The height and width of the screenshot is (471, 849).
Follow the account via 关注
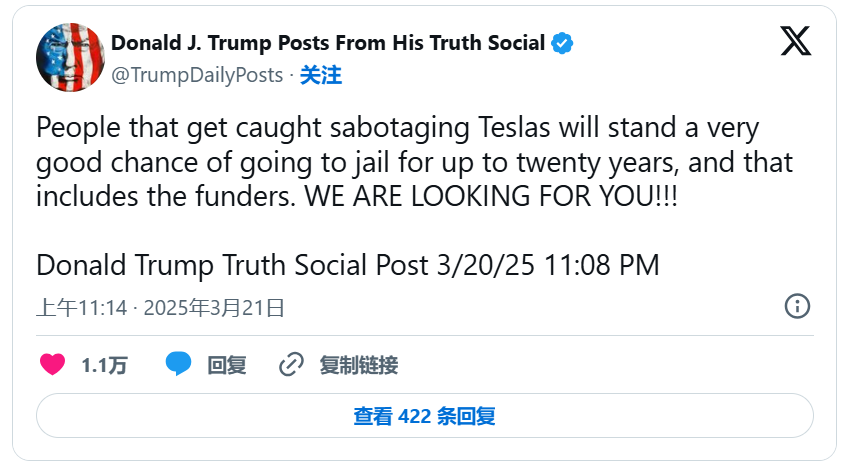click(x=321, y=75)
